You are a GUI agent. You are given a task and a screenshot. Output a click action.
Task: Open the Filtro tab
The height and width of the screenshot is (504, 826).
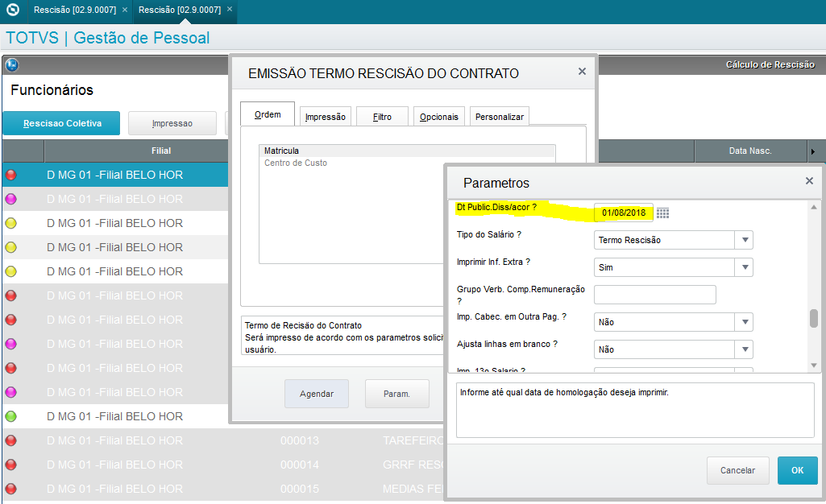click(383, 117)
